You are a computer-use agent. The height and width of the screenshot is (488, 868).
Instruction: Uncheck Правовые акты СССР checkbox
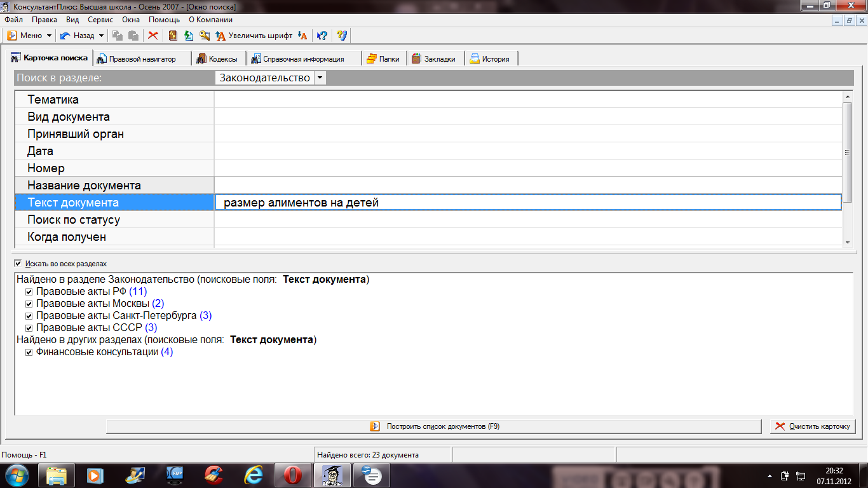[x=29, y=328]
